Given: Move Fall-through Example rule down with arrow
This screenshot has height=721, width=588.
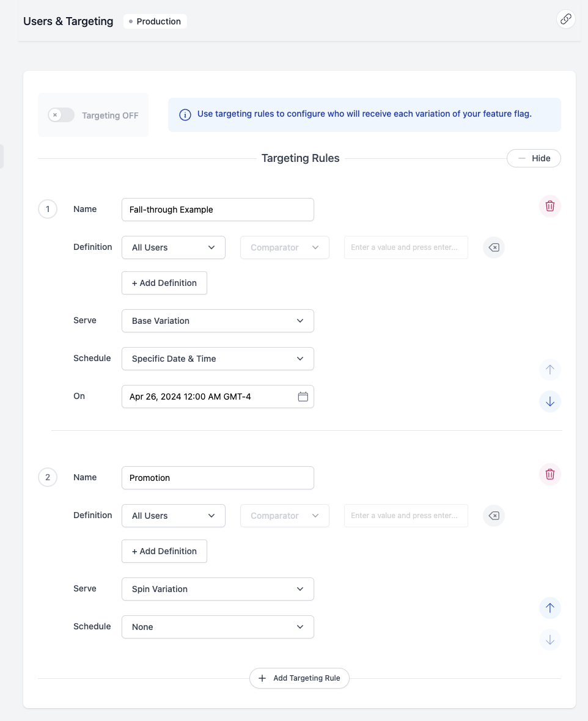Looking at the screenshot, I should (549, 401).
